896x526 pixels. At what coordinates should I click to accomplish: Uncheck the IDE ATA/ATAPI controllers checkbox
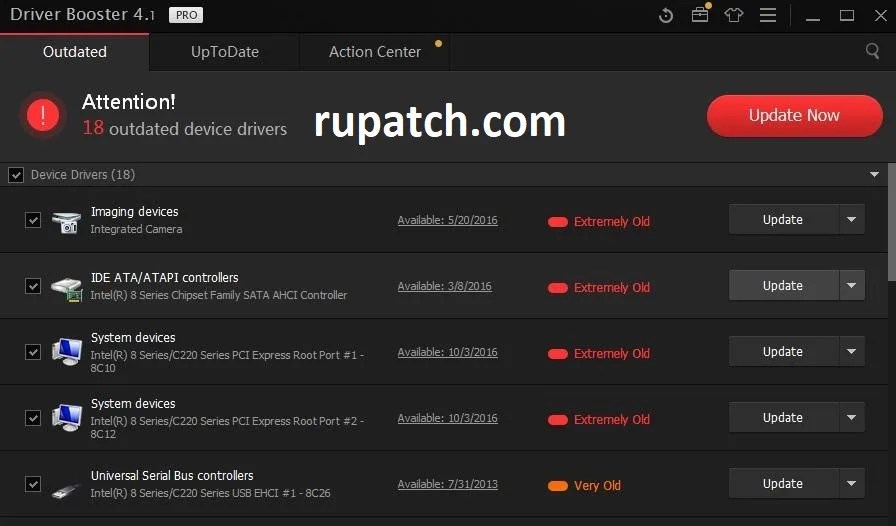[x=33, y=286]
